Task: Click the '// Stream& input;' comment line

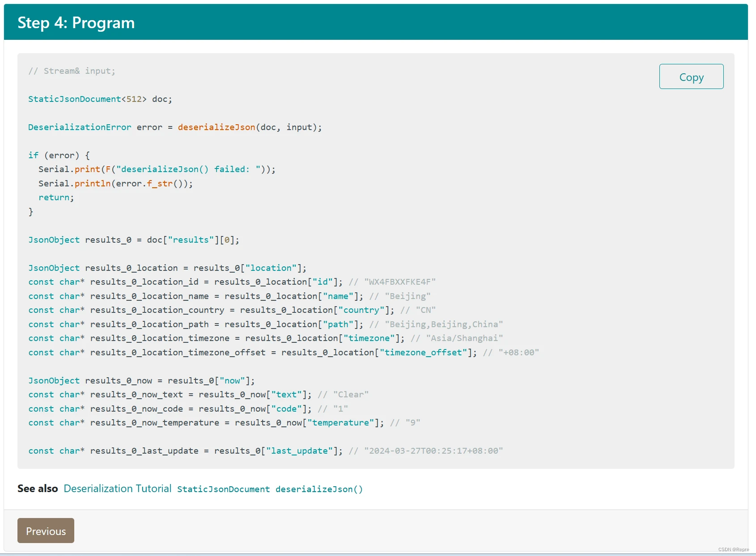Action: (72, 71)
